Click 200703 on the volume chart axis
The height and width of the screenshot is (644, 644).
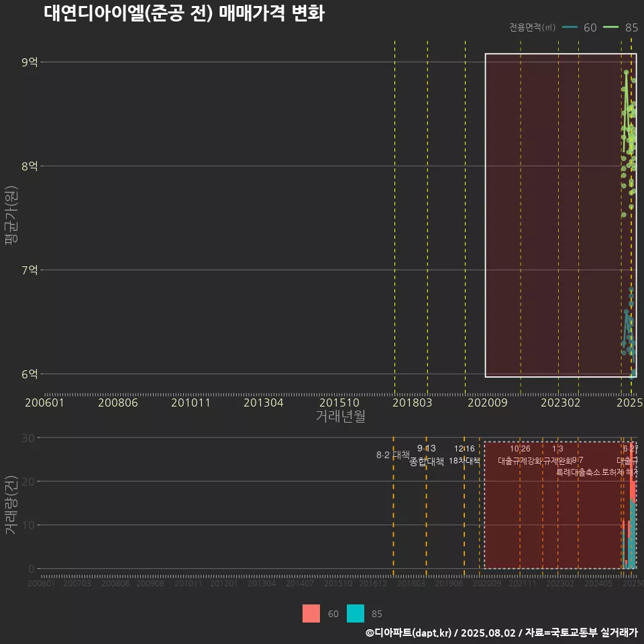[76, 583]
